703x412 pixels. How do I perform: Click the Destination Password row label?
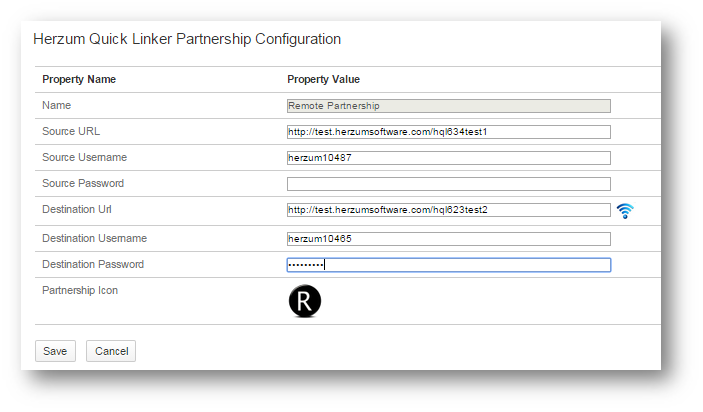pos(93,265)
